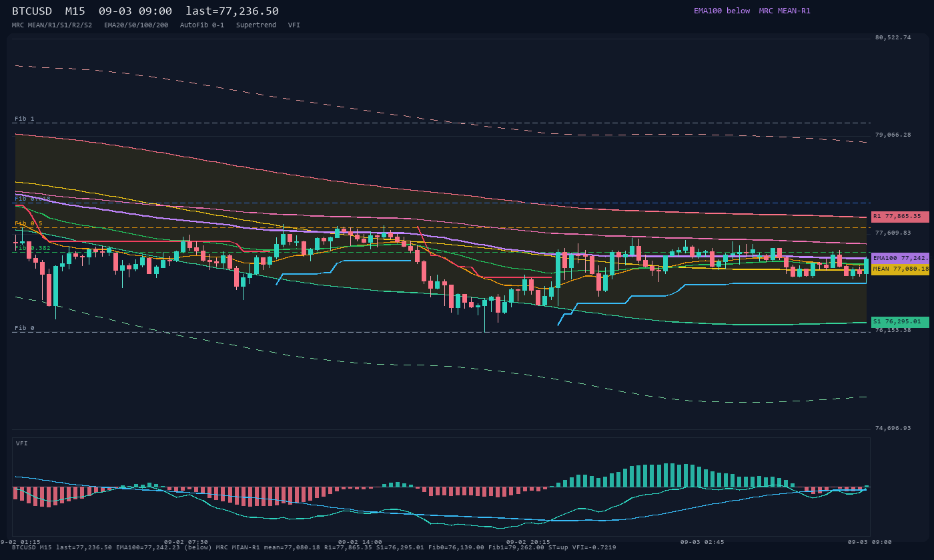Viewport: 934px width, 560px height.
Task: Click the Fib 0.5 level label
Action: (29, 223)
